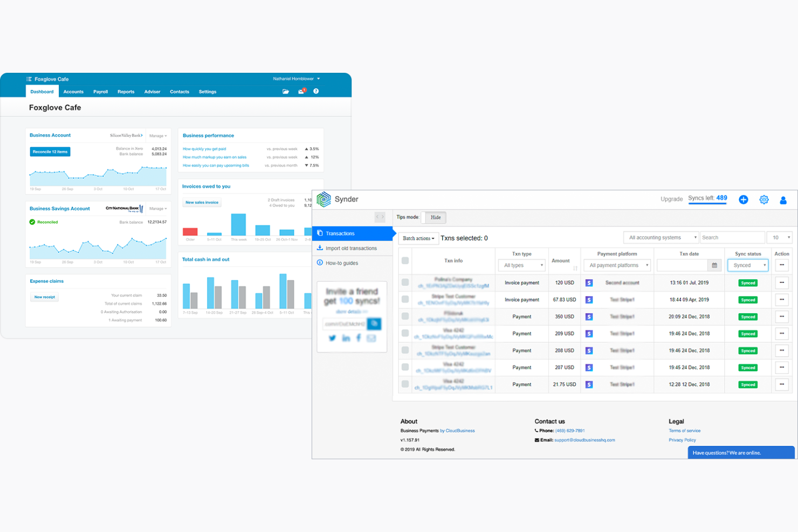Open the Batch actions dropdown
Image resolution: width=798 pixels, height=532 pixels.
click(418, 238)
